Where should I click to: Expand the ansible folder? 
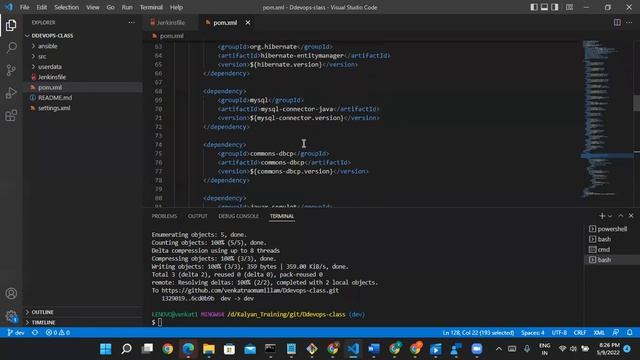point(47,46)
